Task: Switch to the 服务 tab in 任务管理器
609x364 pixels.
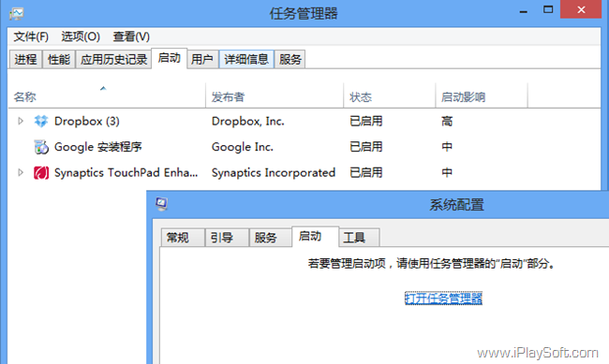Action: click(290, 59)
